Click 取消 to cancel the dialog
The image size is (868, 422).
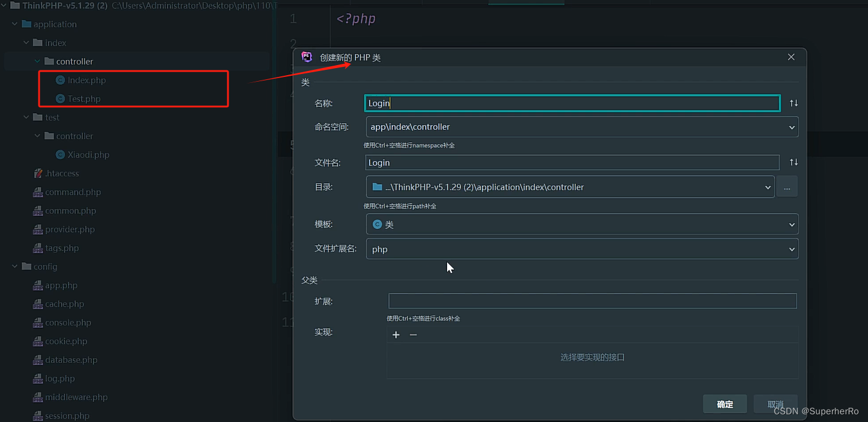776,404
